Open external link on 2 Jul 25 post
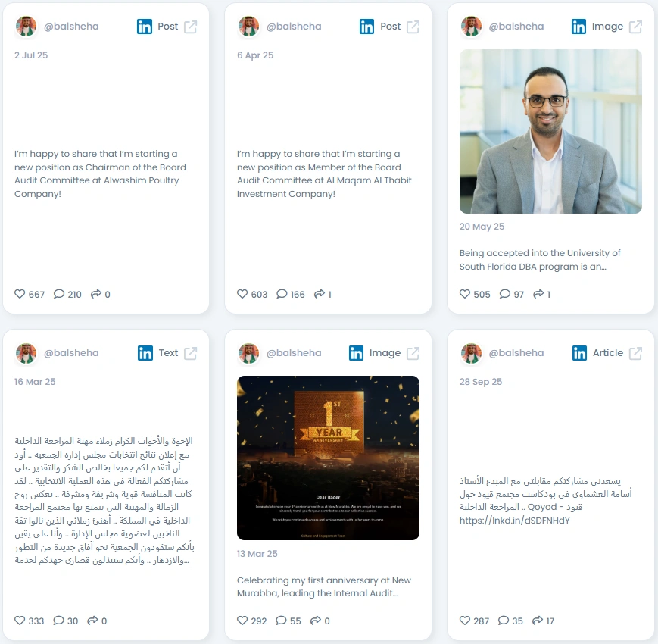This screenshot has height=644, width=658. [191, 27]
